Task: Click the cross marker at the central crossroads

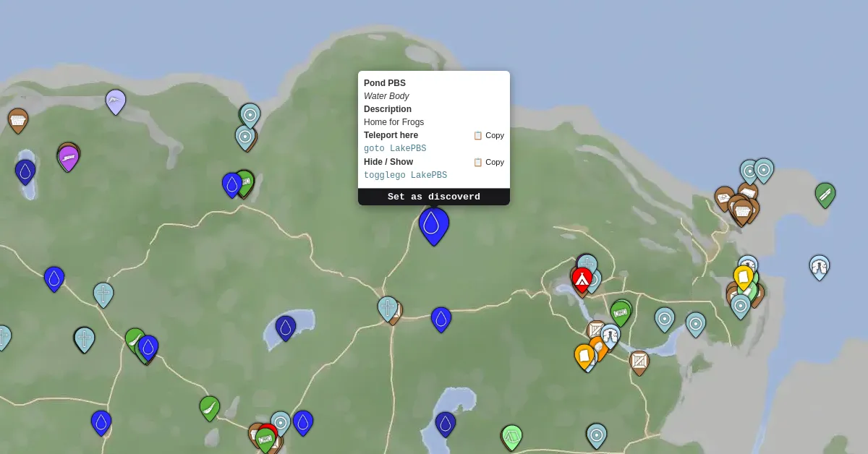Action: click(388, 308)
